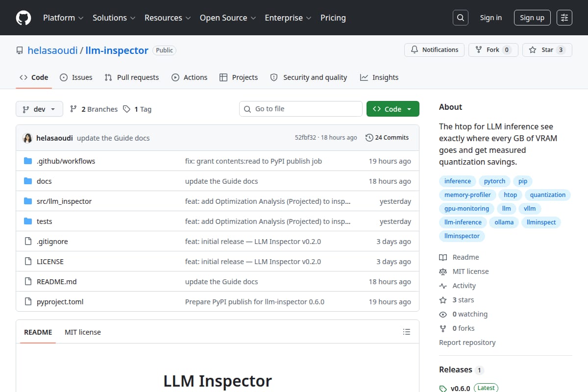Click the star icon next to 3 stars
Screen dimensions: 588x392
click(x=443, y=300)
